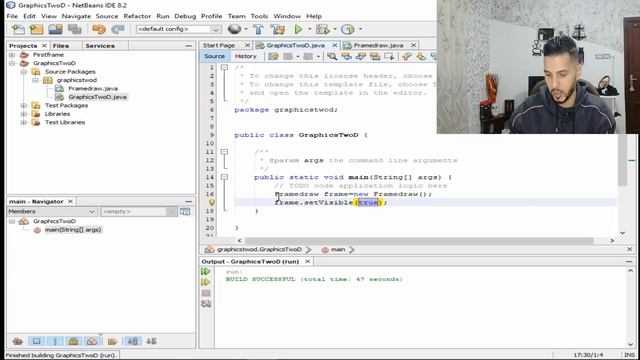
Task: Clean and Build with hammer-broom icon
Action: tap(278, 29)
